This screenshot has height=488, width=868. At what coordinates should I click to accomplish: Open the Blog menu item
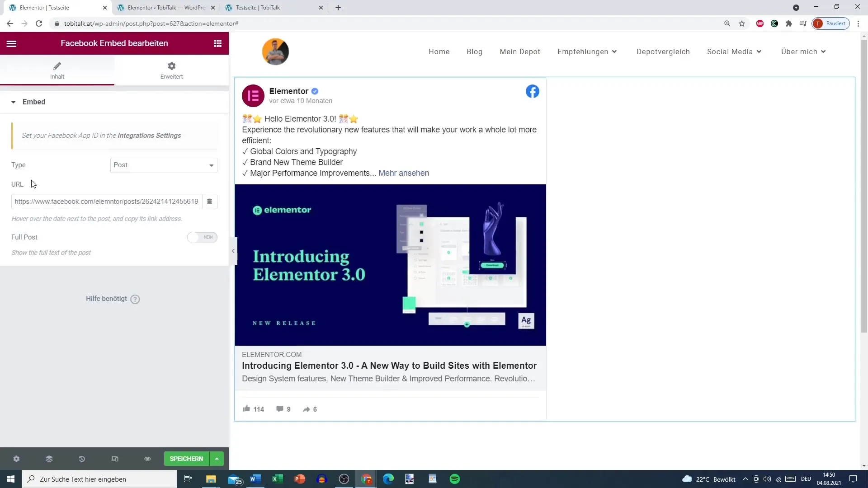point(474,52)
